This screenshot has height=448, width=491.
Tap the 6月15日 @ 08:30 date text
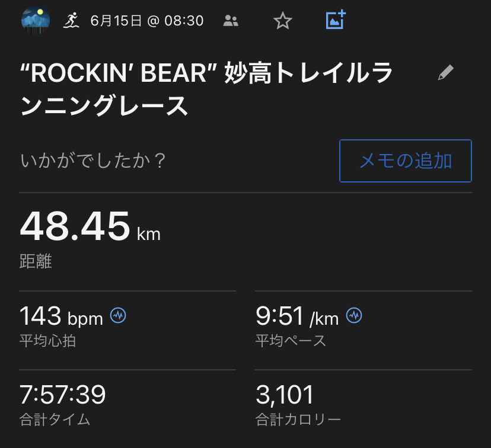click(x=146, y=21)
